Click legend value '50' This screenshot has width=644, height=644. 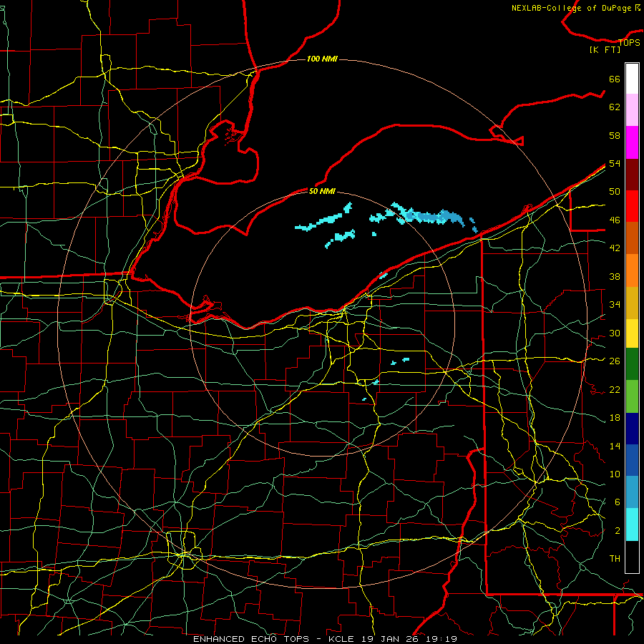tap(615, 191)
